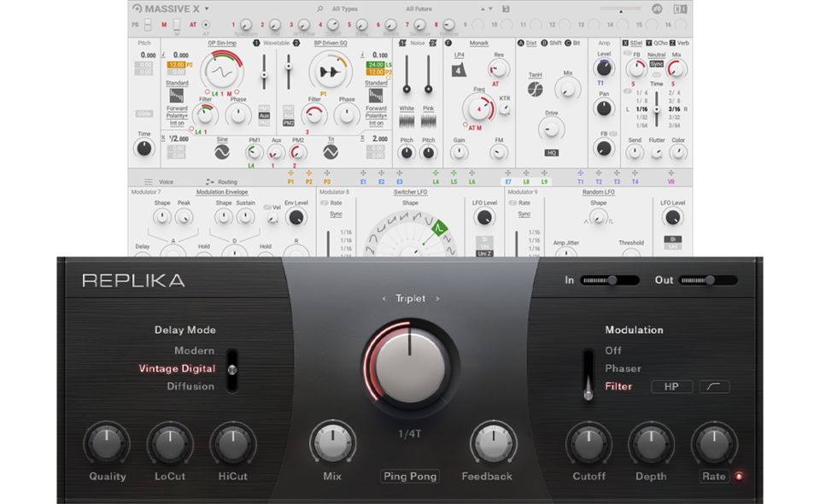
Task: Toggle the Rate sync LED indicator
Action: (x=738, y=477)
